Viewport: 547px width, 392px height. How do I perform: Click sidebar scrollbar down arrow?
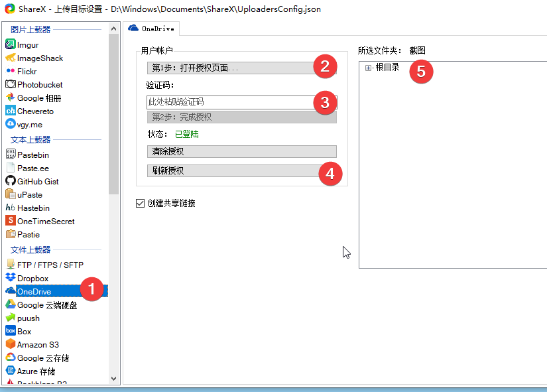click(114, 378)
